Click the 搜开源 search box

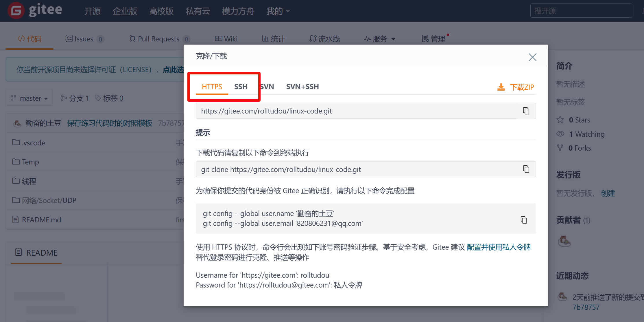pos(581,11)
